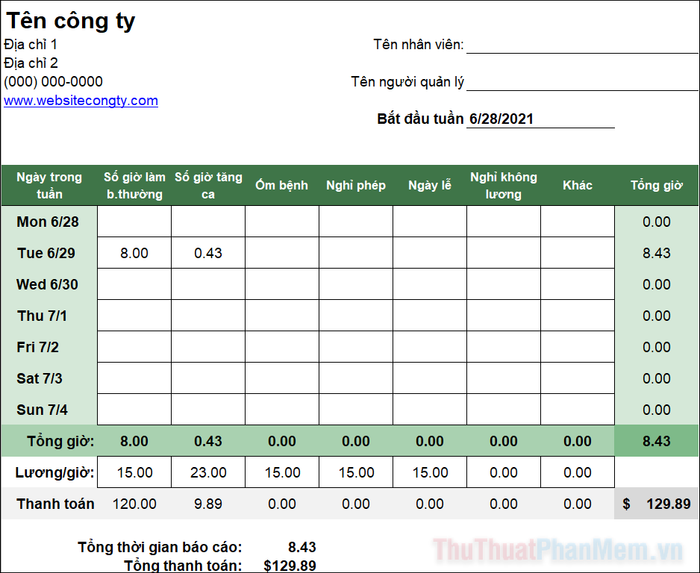Select Tue 6/29 total hours 8.43
This screenshot has width=700, height=573.
[x=656, y=253]
